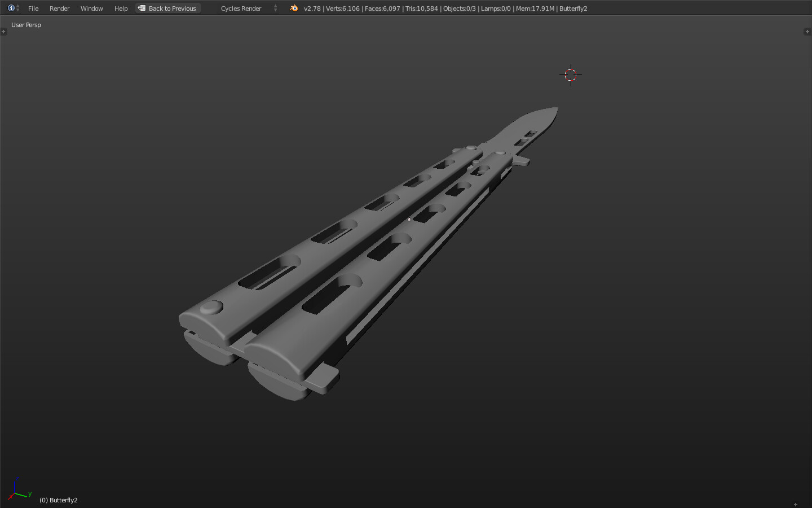Click the 'Butterfly2' name in header stats
Image resolution: width=812 pixels, height=508 pixels.
click(573, 8)
